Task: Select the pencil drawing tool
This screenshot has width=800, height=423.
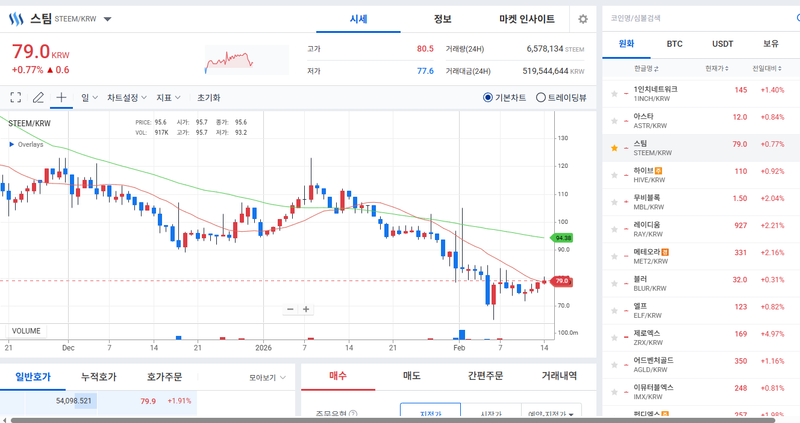Action: pos(38,98)
